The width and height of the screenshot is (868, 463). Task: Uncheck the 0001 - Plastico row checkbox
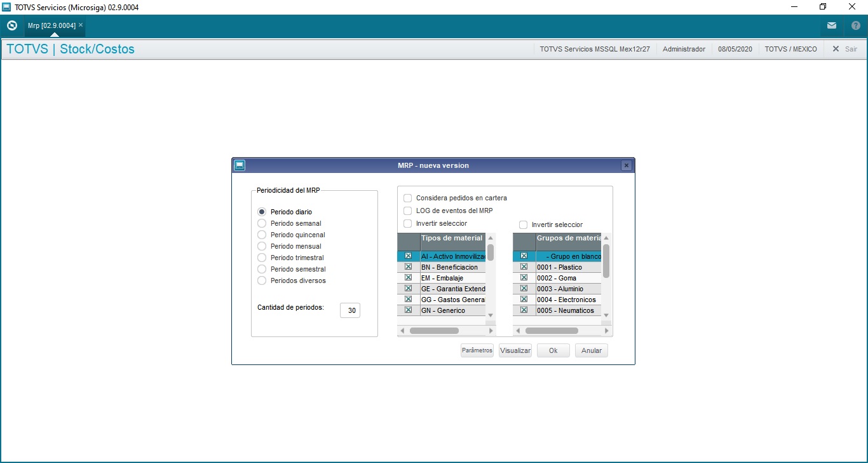point(524,267)
